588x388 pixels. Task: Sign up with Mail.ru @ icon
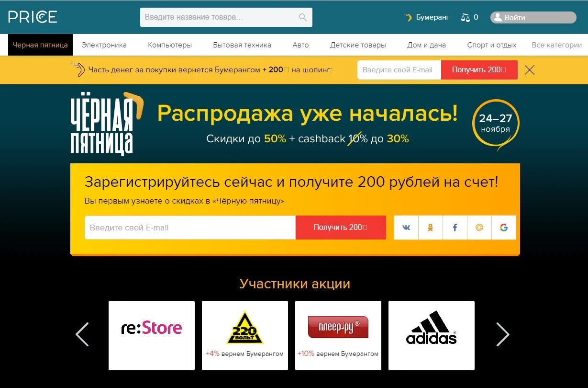(x=479, y=228)
